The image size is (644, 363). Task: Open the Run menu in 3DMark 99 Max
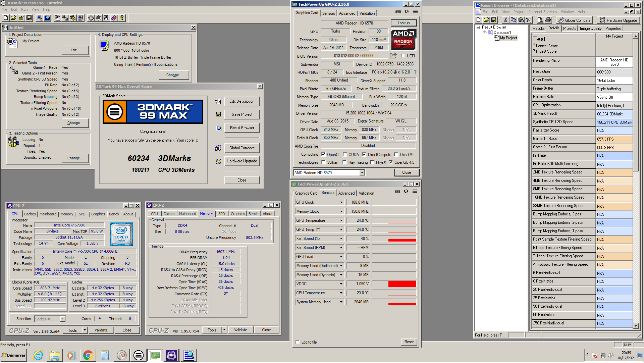click(24, 9)
